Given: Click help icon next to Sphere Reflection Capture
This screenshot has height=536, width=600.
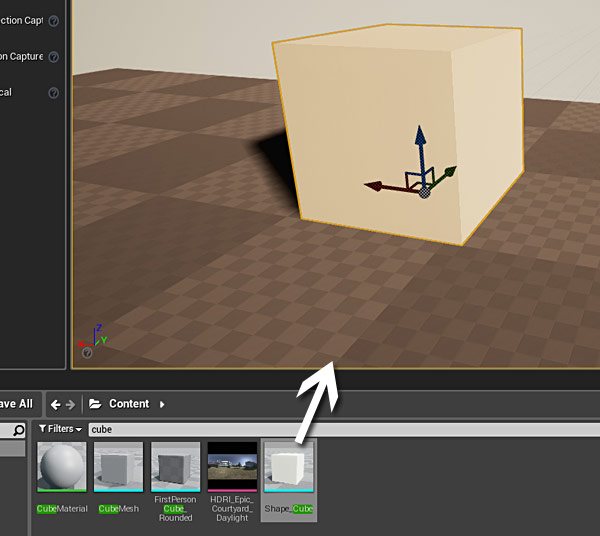Looking at the screenshot, I should click(53, 57).
